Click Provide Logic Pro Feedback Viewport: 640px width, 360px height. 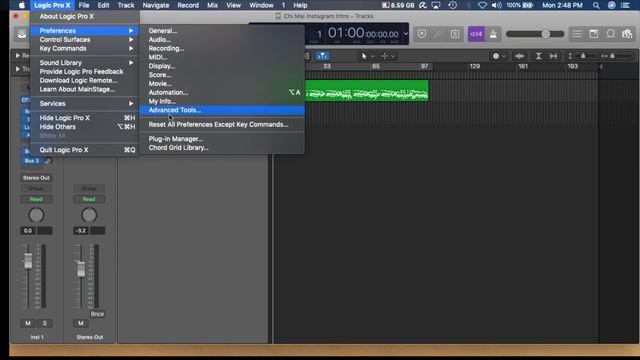click(x=84, y=71)
